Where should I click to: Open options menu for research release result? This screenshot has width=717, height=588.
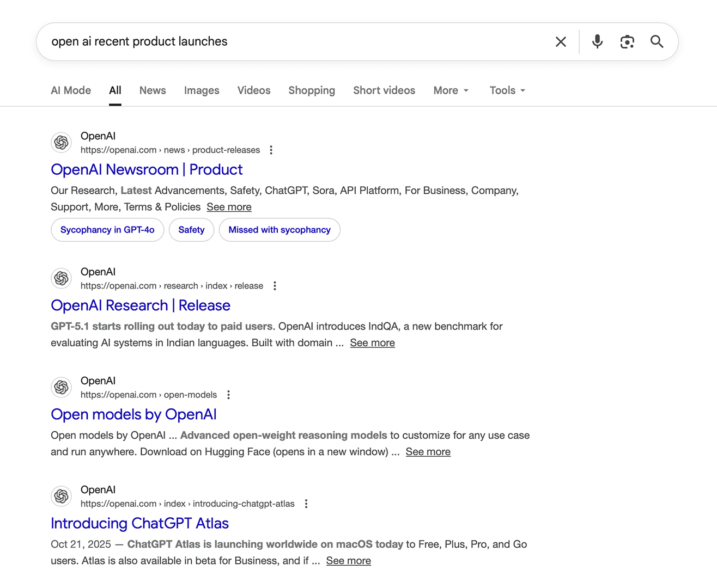(275, 286)
